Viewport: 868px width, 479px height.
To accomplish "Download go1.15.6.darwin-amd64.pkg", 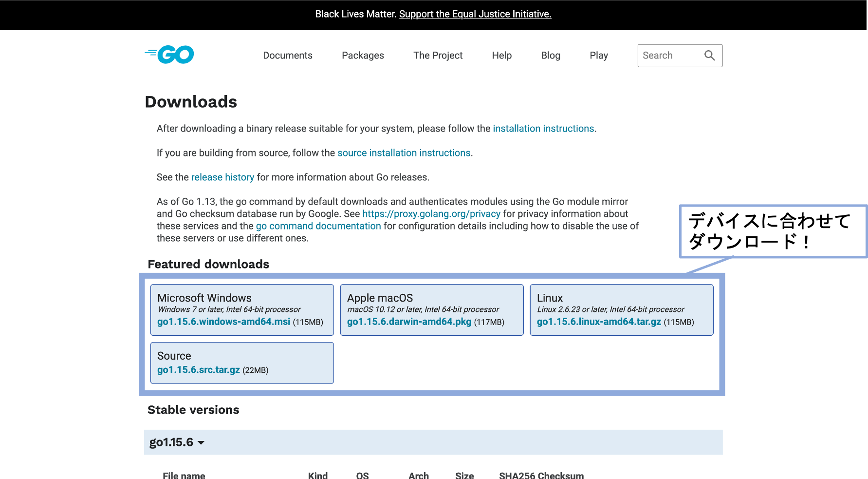I will click(409, 322).
